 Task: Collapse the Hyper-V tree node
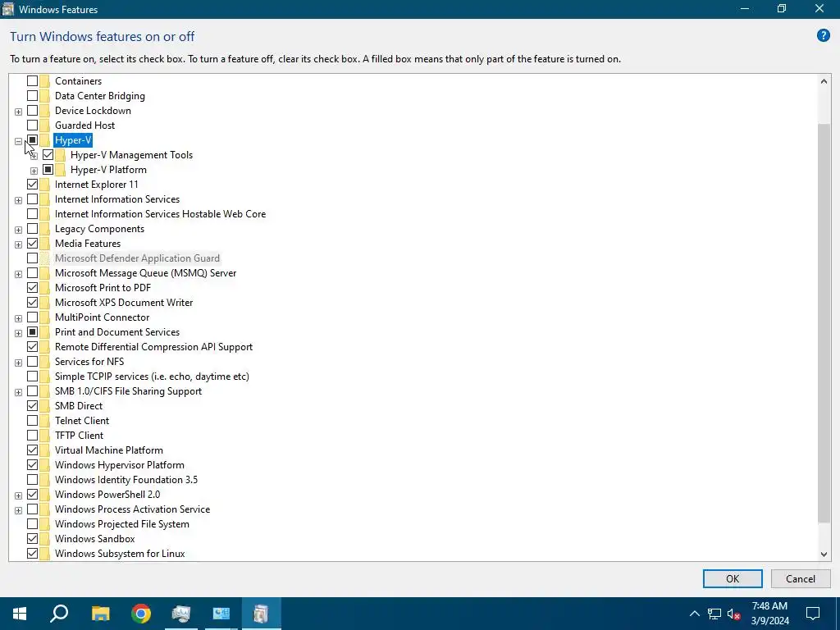point(18,141)
